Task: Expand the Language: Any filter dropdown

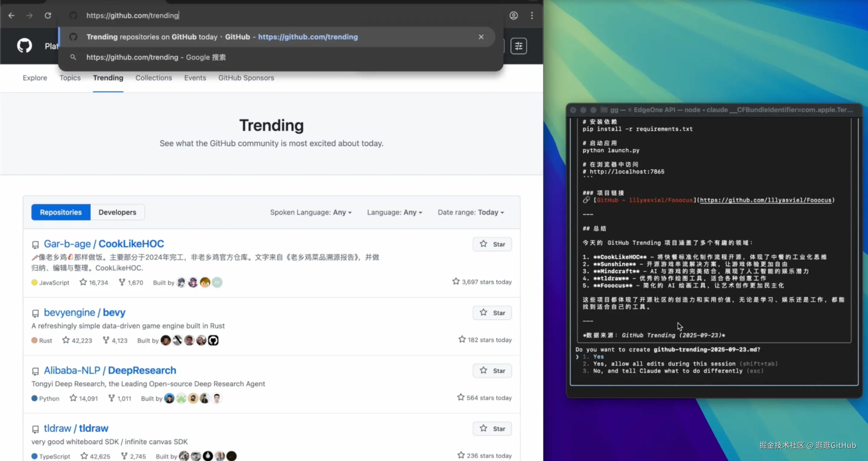Action: tap(394, 212)
